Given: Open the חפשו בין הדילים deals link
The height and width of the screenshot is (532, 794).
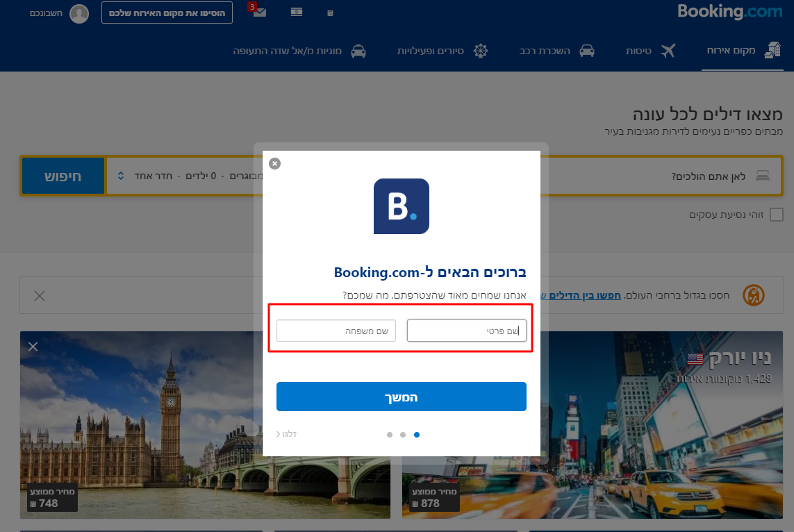Looking at the screenshot, I should tap(581, 295).
